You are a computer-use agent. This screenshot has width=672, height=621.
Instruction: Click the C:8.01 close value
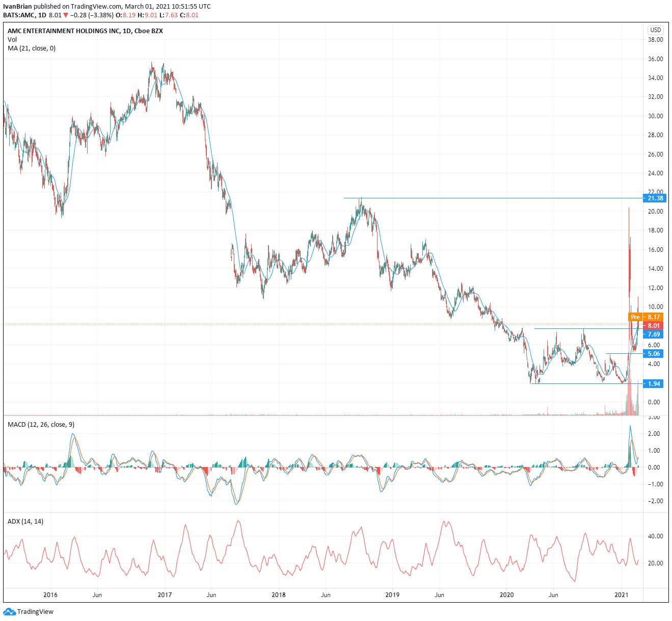[x=190, y=15]
